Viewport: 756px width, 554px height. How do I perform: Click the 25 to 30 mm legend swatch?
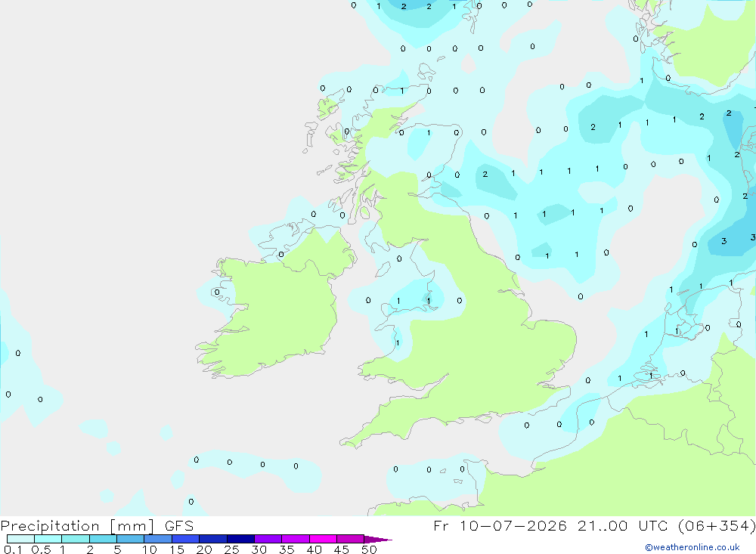coord(240,539)
